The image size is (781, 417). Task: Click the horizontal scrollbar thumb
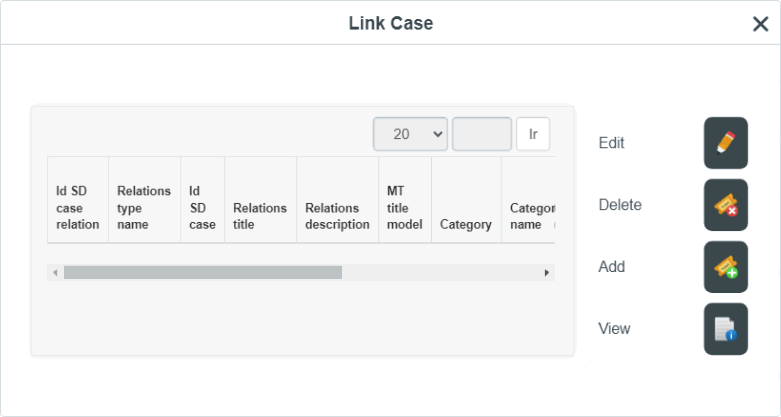[203, 273]
